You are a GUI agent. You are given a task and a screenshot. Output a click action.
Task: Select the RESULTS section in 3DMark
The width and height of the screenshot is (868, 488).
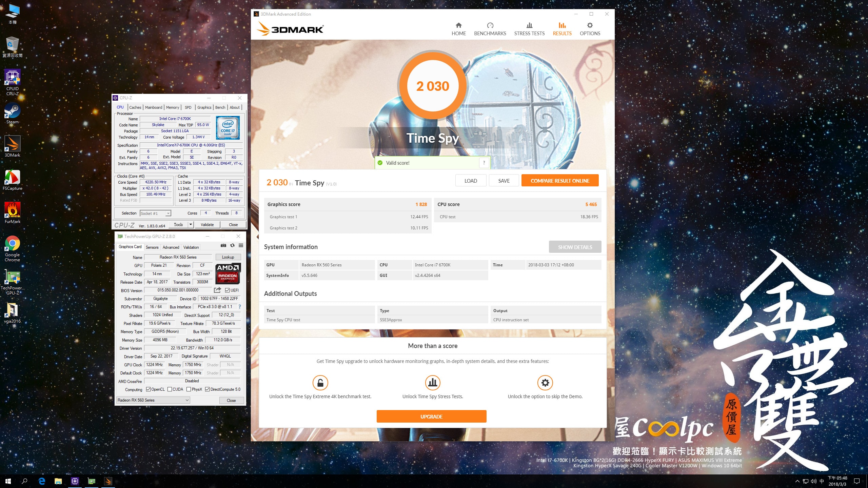click(562, 29)
